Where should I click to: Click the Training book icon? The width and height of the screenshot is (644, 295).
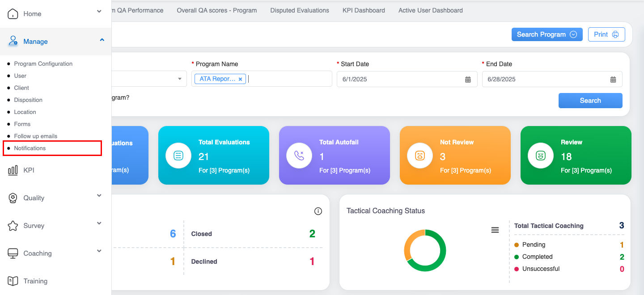[13, 281]
